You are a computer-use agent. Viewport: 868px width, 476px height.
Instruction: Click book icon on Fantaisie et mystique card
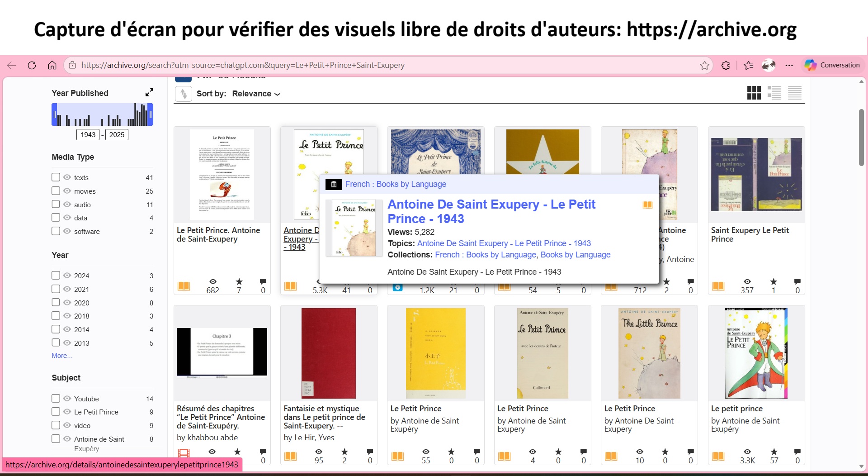pos(291,456)
